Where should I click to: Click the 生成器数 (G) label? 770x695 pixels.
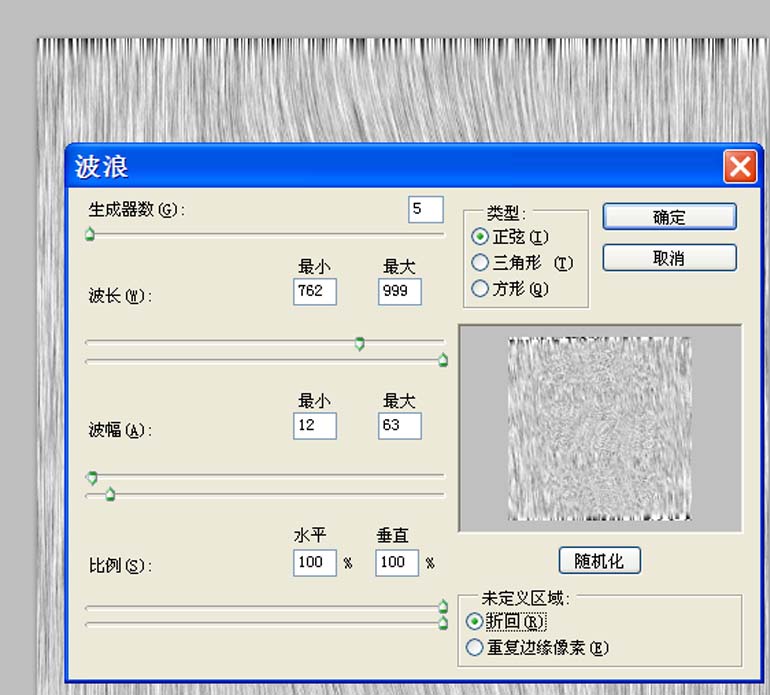[x=137, y=210]
